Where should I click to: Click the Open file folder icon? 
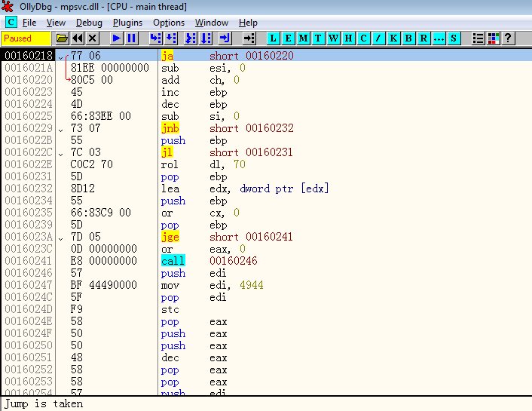(x=62, y=38)
